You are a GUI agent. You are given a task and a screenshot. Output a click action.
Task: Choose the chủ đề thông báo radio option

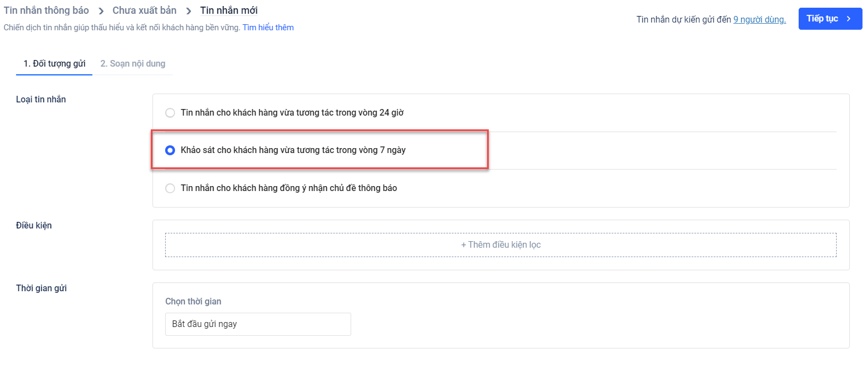[170, 188]
